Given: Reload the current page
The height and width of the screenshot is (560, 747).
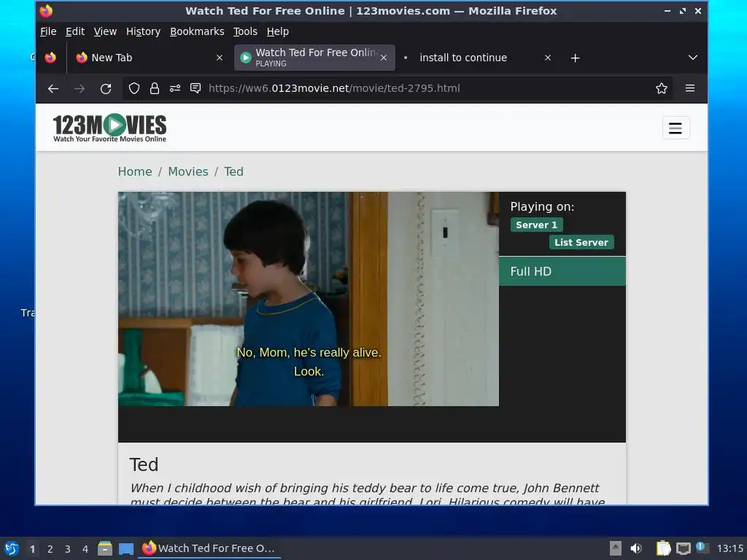Looking at the screenshot, I should point(106,88).
